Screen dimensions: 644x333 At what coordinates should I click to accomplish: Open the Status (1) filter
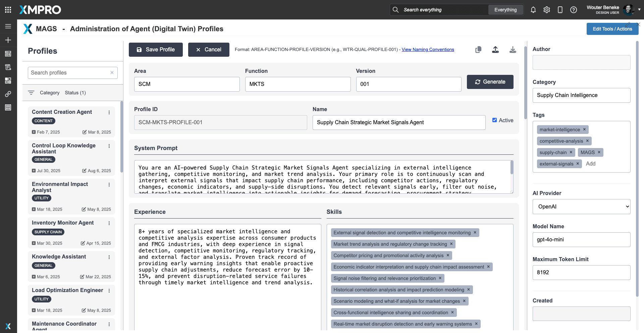75,93
